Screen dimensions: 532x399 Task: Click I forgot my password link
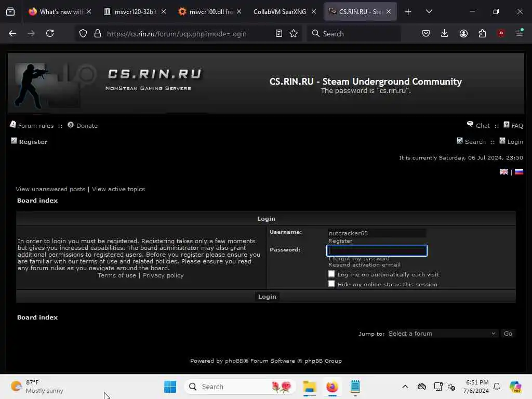point(359,259)
